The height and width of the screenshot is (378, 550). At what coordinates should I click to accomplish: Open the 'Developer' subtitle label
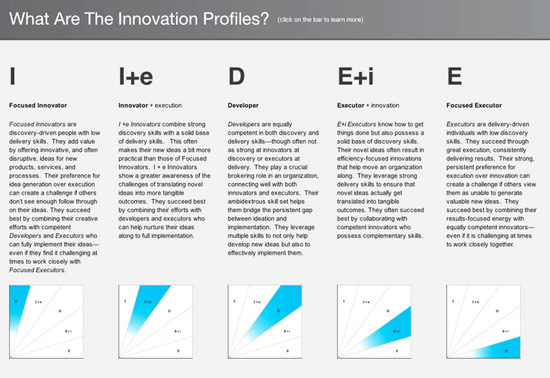tap(243, 105)
